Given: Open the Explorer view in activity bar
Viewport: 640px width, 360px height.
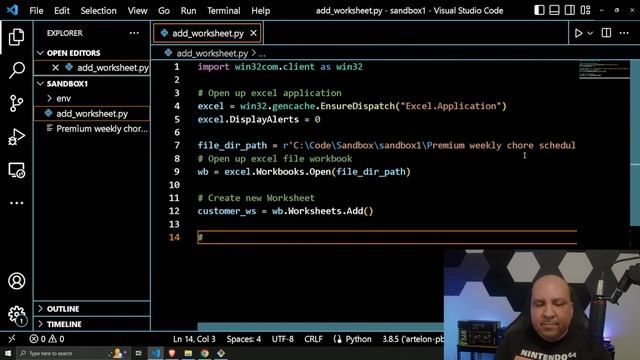Looking at the screenshot, I should [x=16, y=37].
